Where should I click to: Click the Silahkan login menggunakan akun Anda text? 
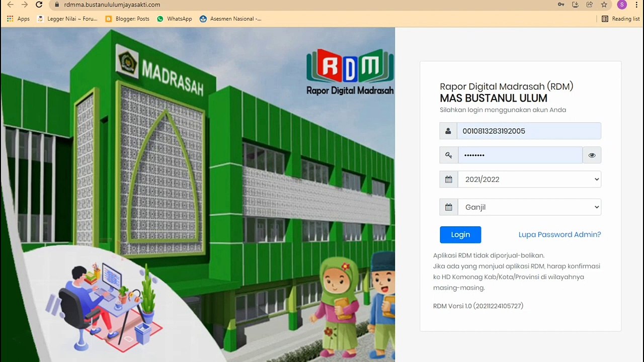pos(503,110)
